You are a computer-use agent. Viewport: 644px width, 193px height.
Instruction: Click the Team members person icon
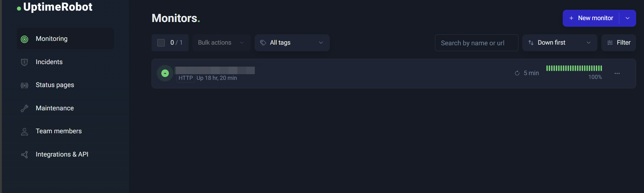click(24, 131)
